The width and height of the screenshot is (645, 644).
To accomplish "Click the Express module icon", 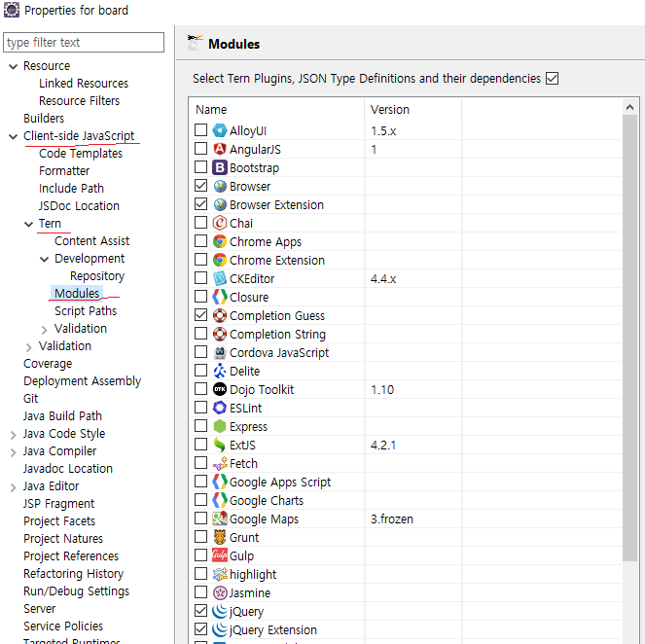I will pyautogui.click(x=220, y=426).
